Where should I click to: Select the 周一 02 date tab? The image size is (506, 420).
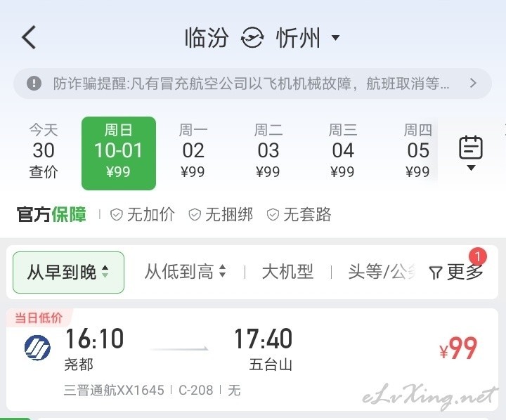click(x=193, y=151)
